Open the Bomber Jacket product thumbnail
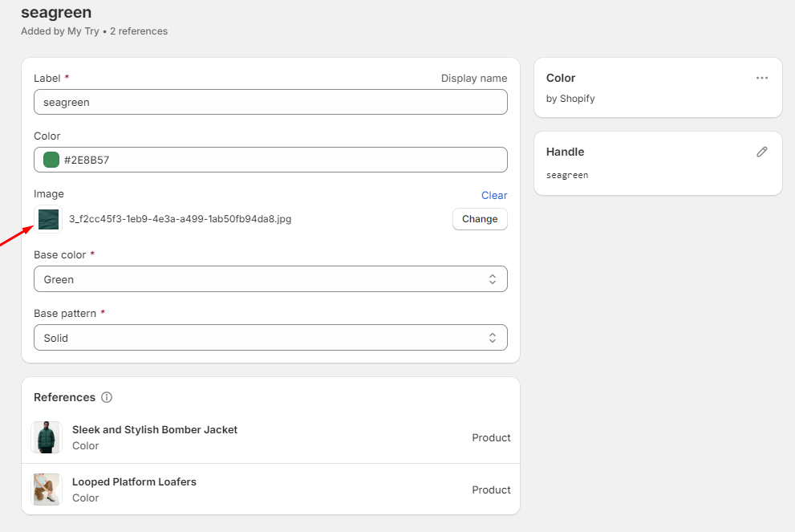 click(x=47, y=437)
